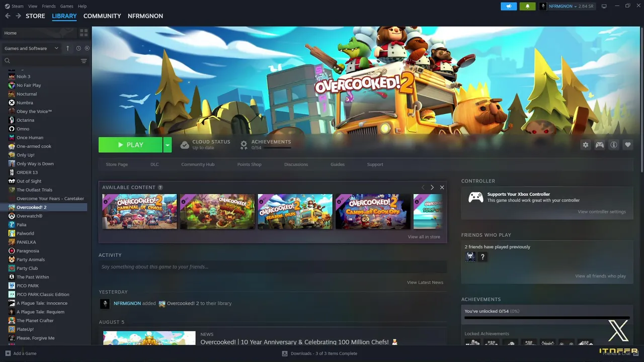Show next available content with right chevron
The width and height of the screenshot is (644, 362).
(432, 188)
